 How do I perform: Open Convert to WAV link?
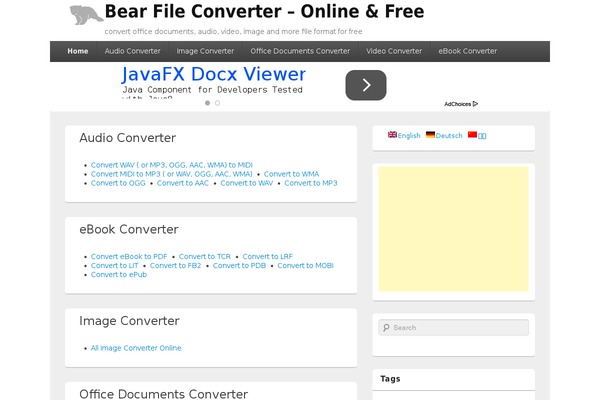pyautogui.click(x=246, y=183)
